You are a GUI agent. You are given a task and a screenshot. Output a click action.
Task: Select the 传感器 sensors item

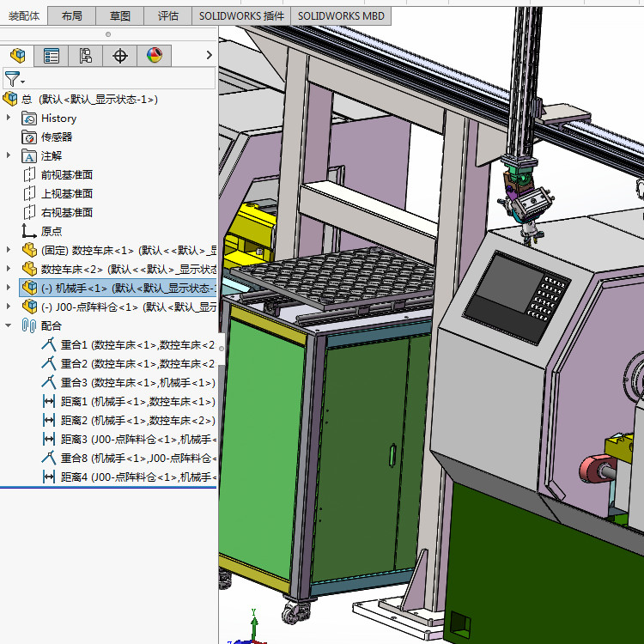(x=57, y=137)
